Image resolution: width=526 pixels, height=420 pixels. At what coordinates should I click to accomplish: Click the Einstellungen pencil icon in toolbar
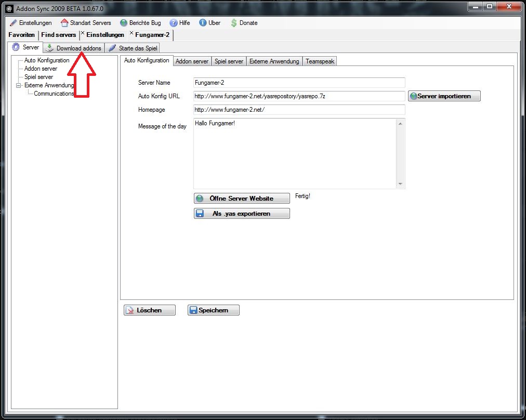pos(14,23)
